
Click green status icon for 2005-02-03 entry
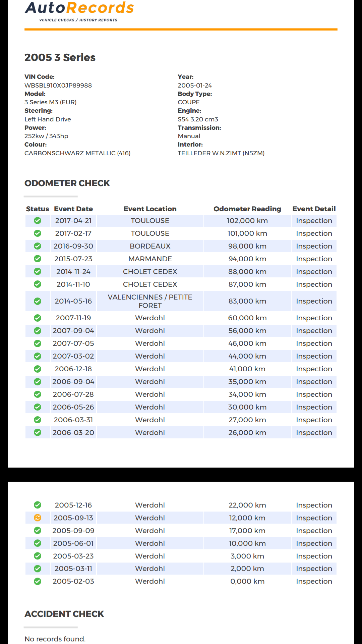[x=38, y=581]
